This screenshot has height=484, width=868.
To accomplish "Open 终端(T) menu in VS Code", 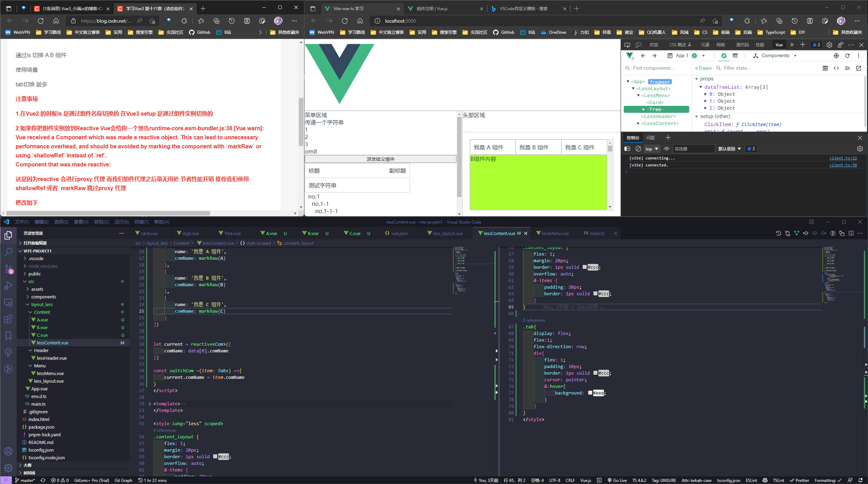I will coord(142,222).
